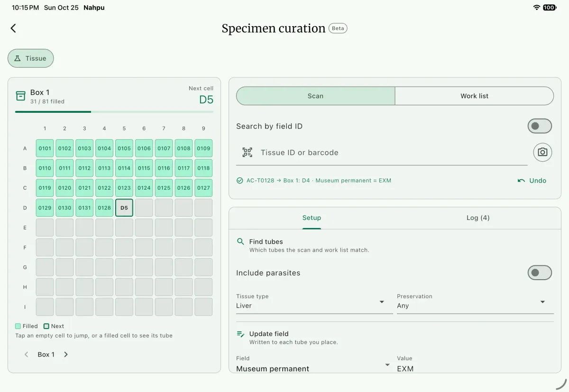Tap filled cell 0131
Image resolution: width=569 pixels, height=392 pixels.
84,208
